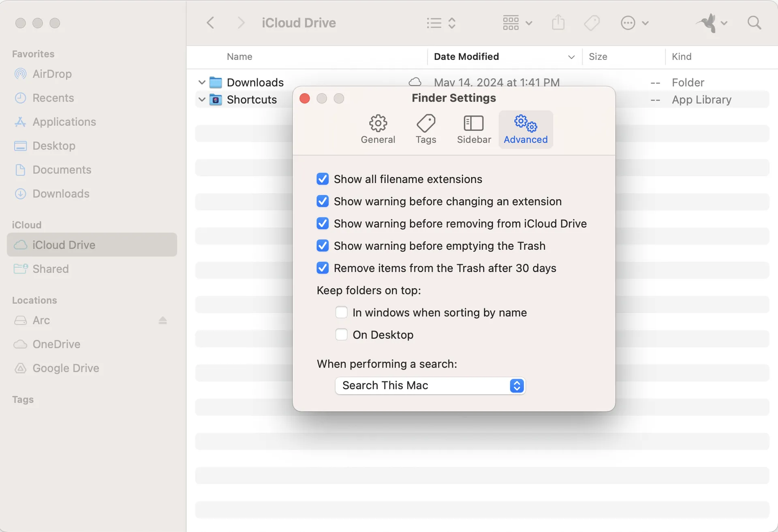Select iCloud Drive in the sidebar
Image resolution: width=778 pixels, height=532 pixels.
[92, 245]
